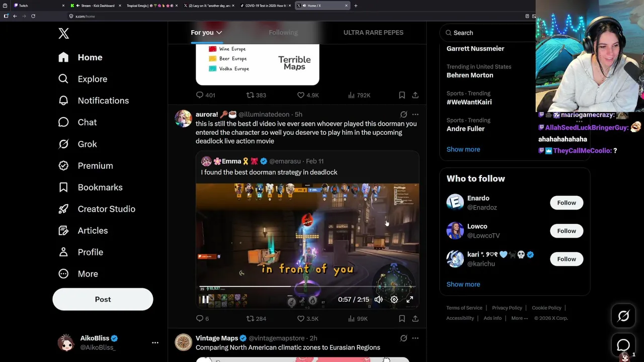Screen dimensions: 644x362
Task: Open AikoBliss account options menu
Action: pyautogui.click(x=155, y=342)
